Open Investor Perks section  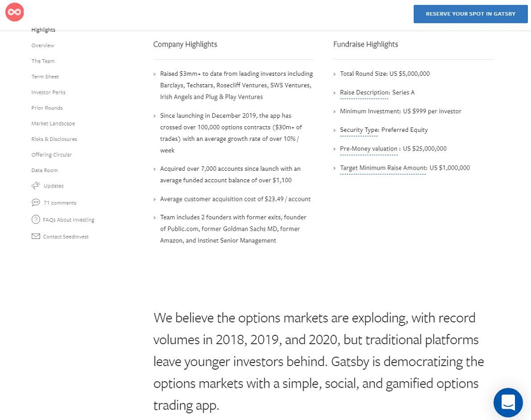tap(48, 92)
